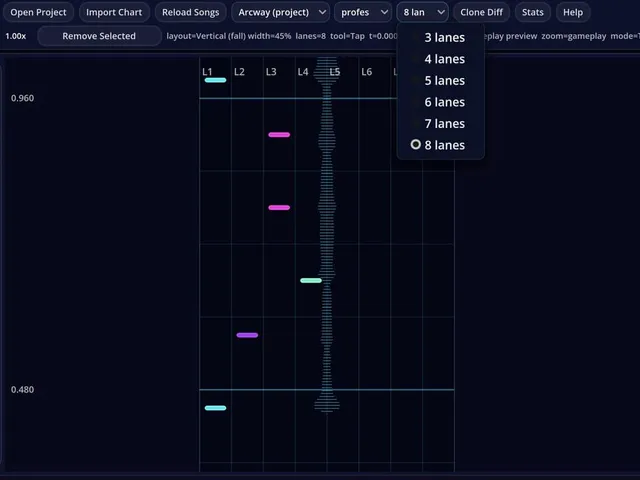Select the upper magenta note in lane L3

pos(279,135)
